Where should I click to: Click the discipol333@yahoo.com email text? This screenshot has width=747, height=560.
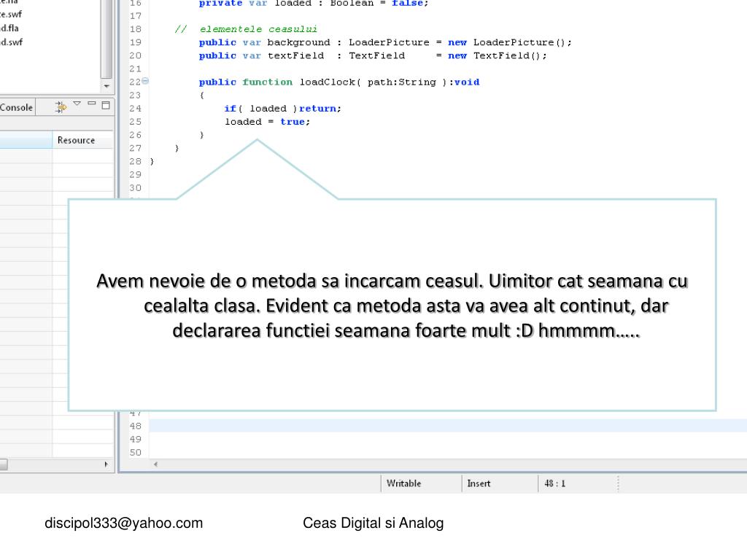tap(124, 523)
